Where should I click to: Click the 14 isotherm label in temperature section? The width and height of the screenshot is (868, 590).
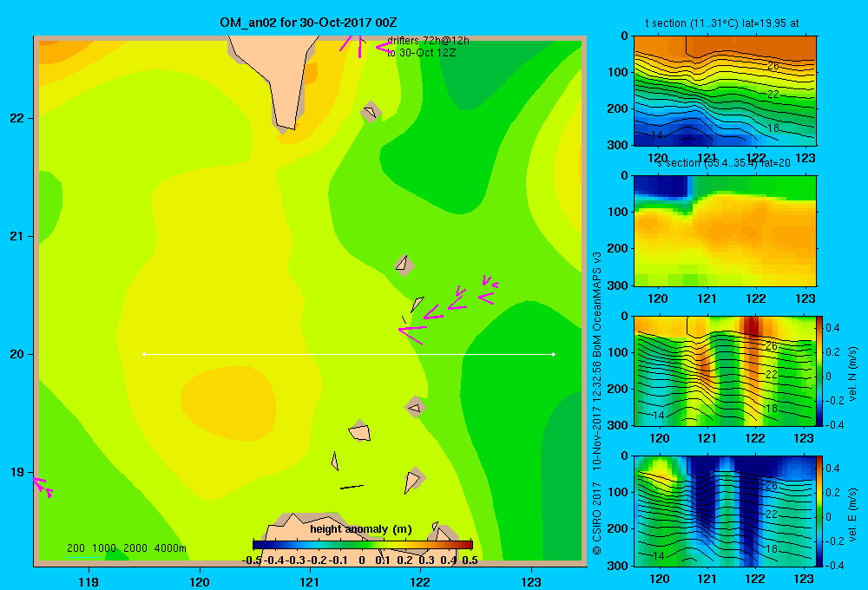point(657,135)
